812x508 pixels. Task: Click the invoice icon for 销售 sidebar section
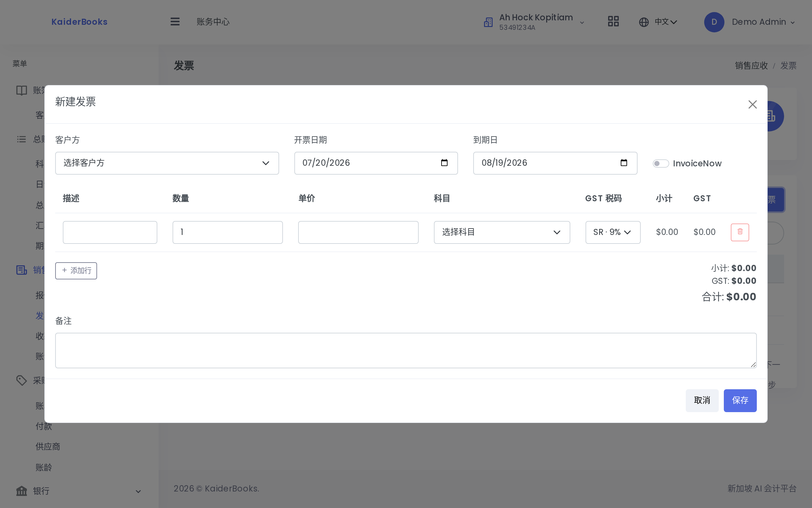point(22,270)
